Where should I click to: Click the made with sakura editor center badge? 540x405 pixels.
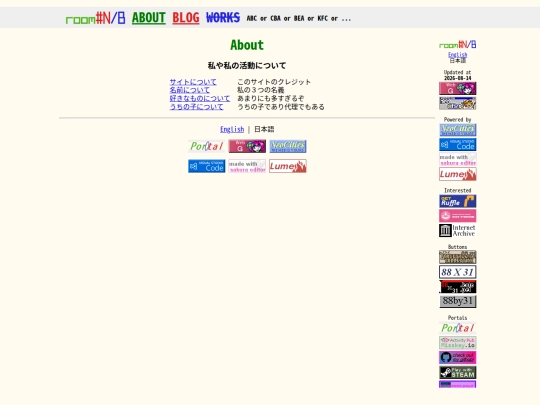pos(247,166)
